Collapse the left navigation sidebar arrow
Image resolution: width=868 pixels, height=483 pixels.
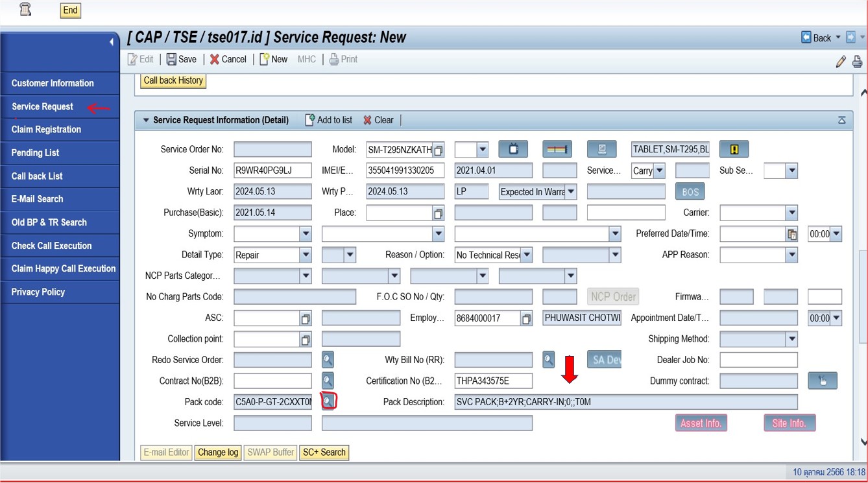pos(112,41)
